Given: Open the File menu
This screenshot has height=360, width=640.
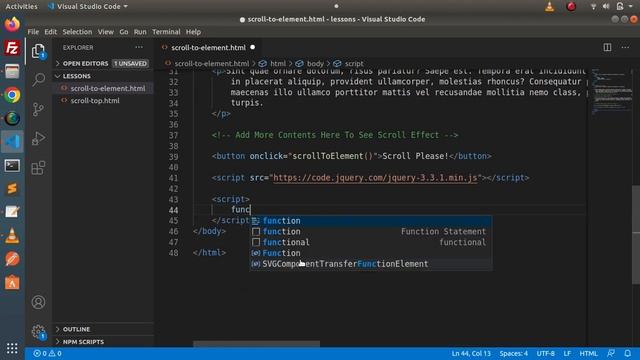Looking at the screenshot, I should pyautogui.click(x=33, y=32).
